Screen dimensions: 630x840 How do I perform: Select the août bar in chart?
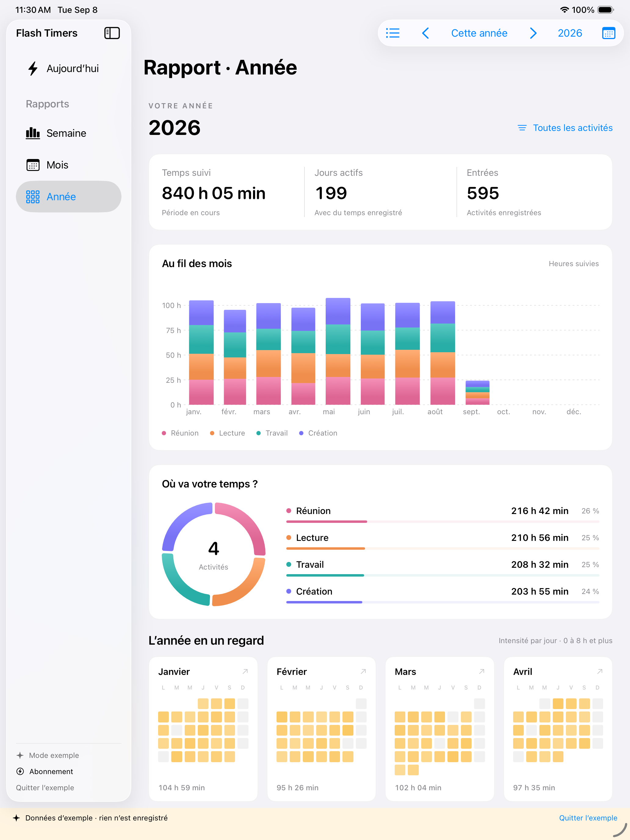coord(442,353)
